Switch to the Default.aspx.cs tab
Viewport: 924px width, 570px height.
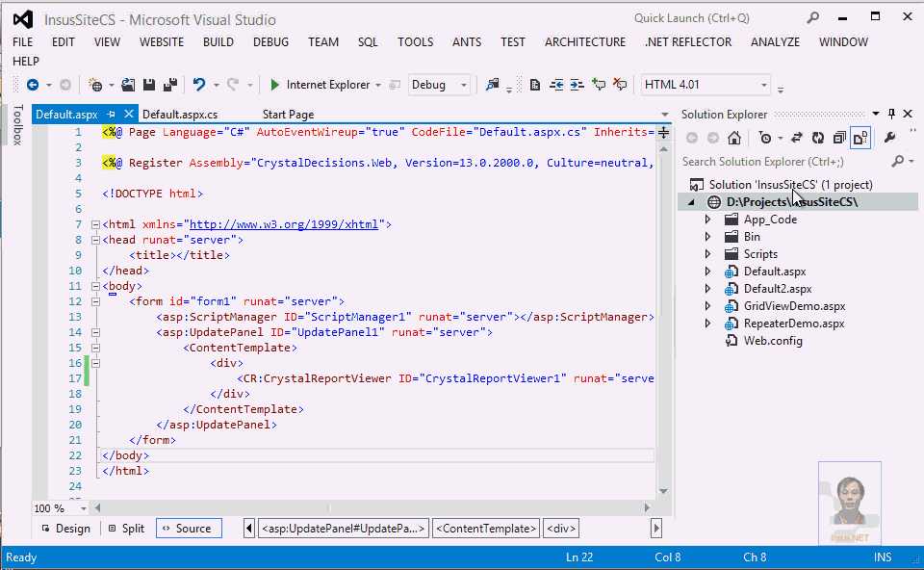point(180,115)
